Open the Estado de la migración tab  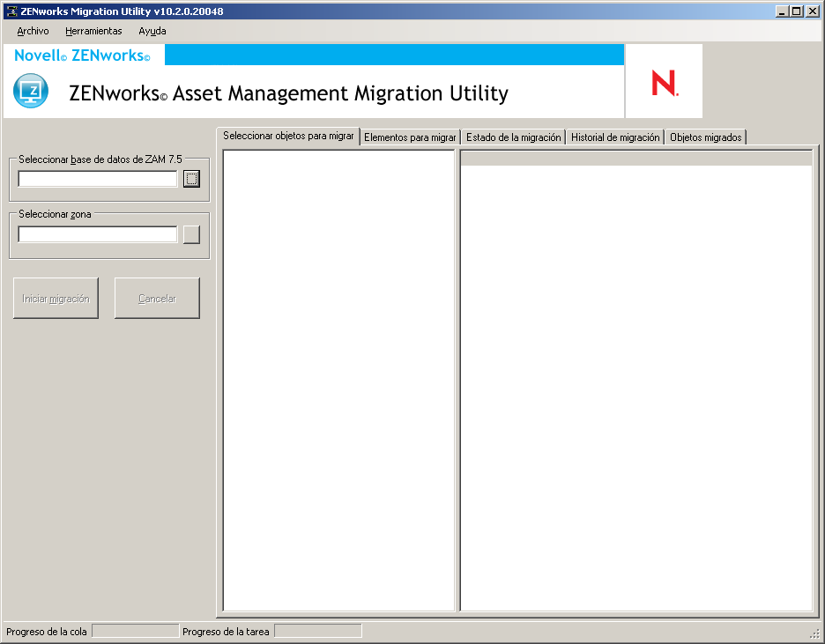514,137
